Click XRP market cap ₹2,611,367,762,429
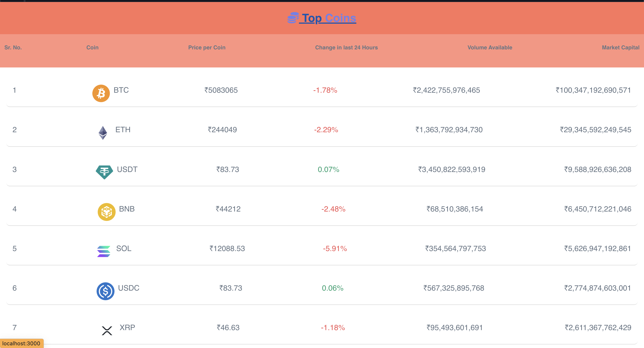Image resolution: width=644 pixels, height=348 pixels. point(598,327)
